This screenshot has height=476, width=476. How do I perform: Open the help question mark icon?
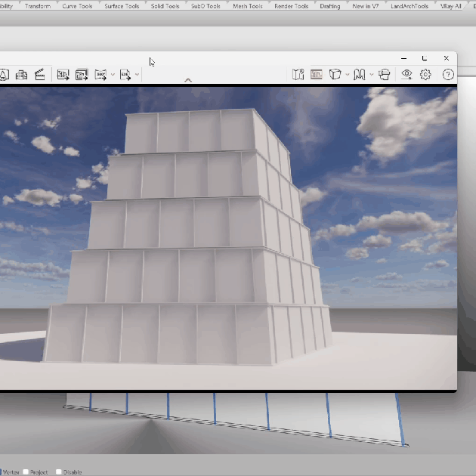pyautogui.click(x=448, y=74)
